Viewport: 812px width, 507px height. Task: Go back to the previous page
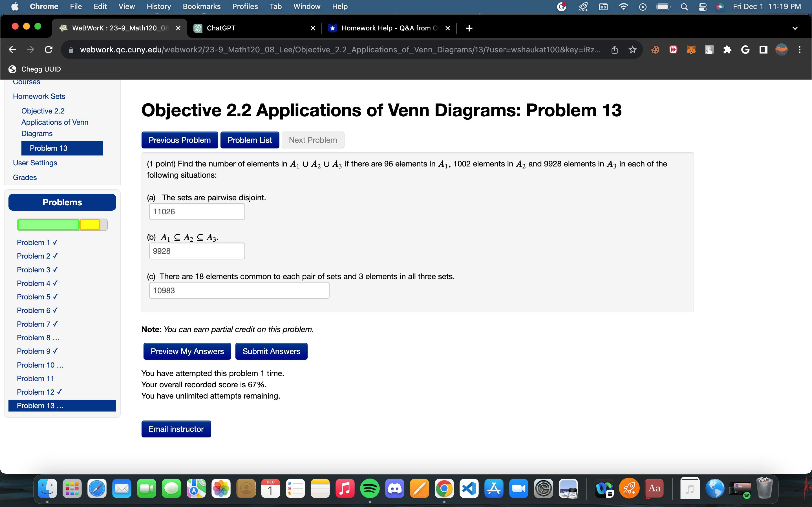point(12,50)
